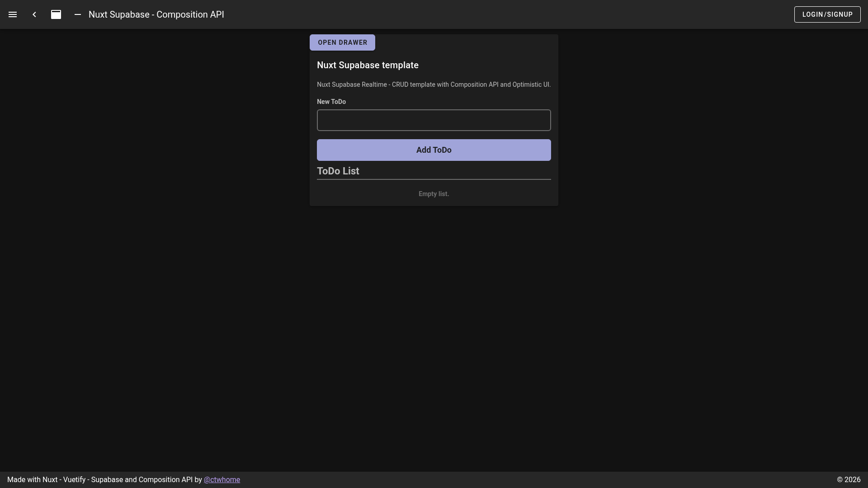Click the 'Nuxt Supabase - Composition API' title
The image size is (868, 488).
pos(156,14)
